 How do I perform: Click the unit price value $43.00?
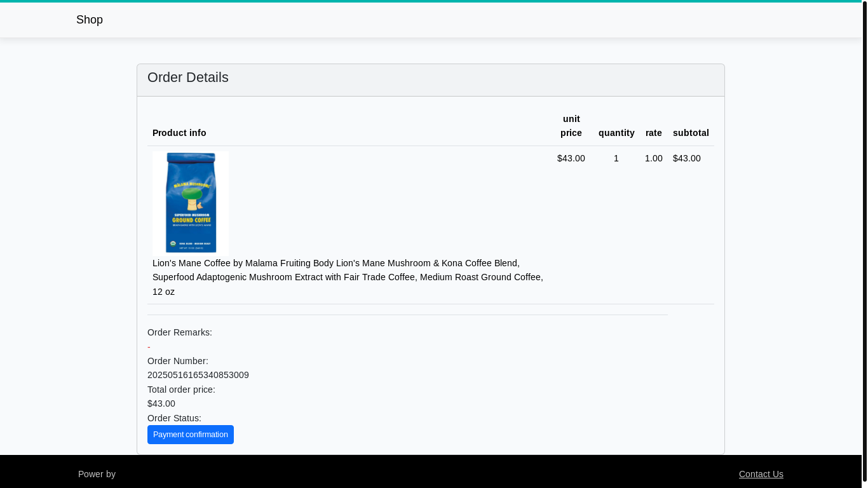click(x=571, y=158)
